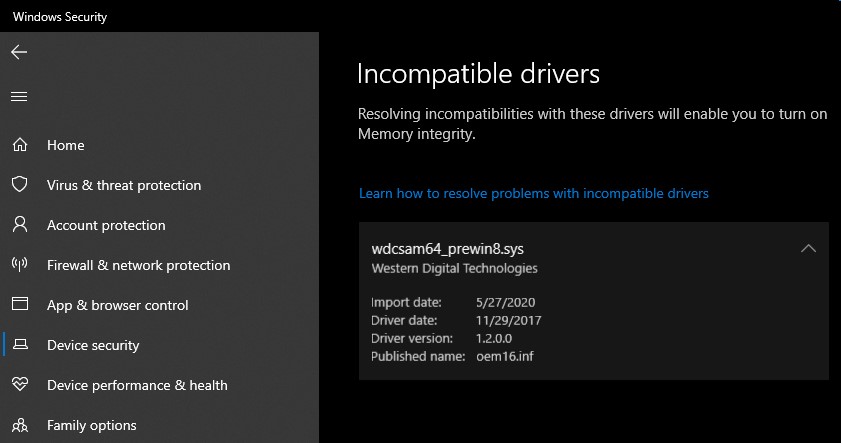Open the hamburger navigation menu

click(x=19, y=96)
